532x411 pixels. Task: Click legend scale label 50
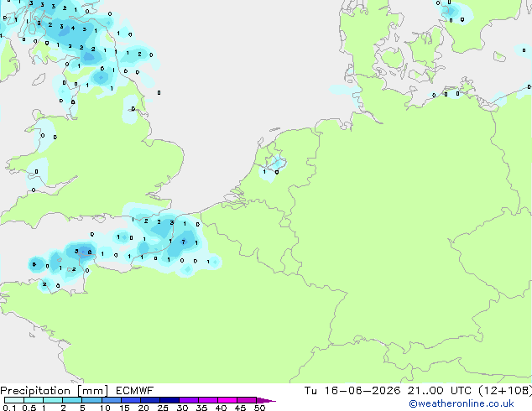(259, 408)
